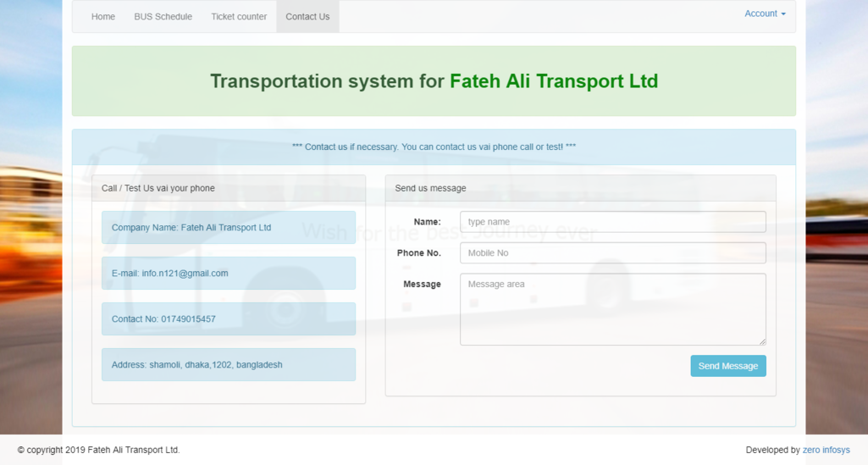Click the 'Send us message' panel header
The height and width of the screenshot is (465, 868).
point(580,188)
